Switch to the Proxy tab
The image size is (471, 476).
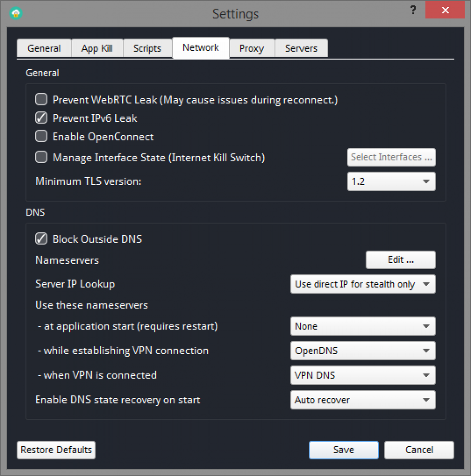[252, 48]
